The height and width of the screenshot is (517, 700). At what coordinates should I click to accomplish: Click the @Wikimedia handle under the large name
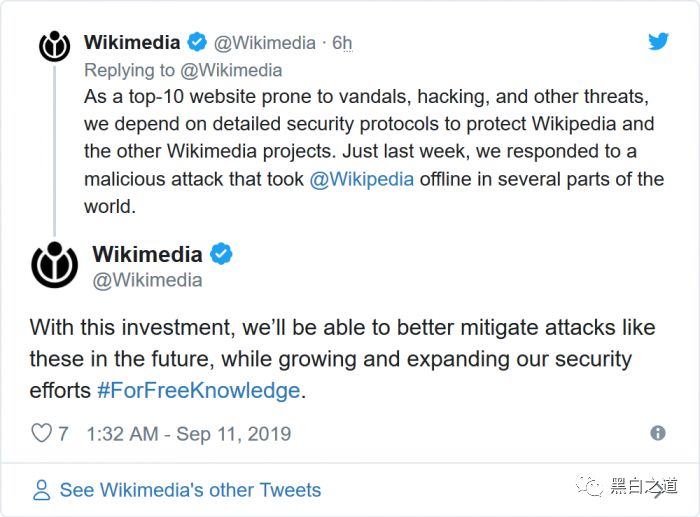tap(147, 280)
